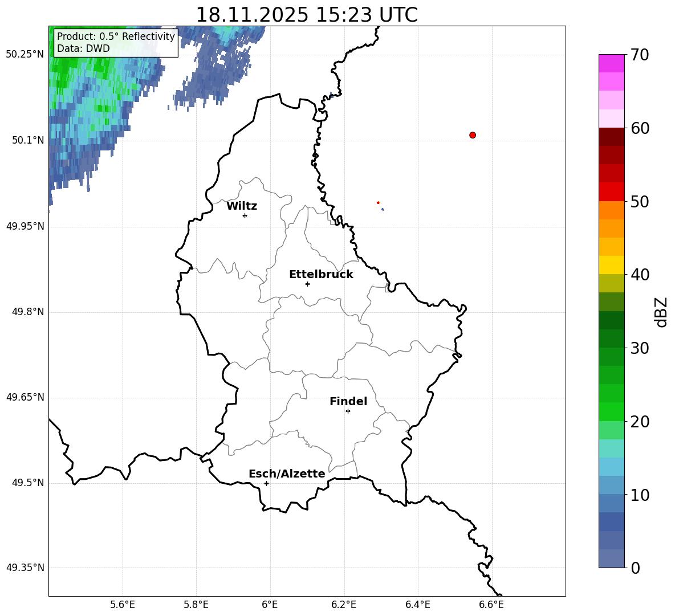This screenshot has height=616, width=675.
Task: Click the 49.8°N latitude label
Action: (x=28, y=312)
